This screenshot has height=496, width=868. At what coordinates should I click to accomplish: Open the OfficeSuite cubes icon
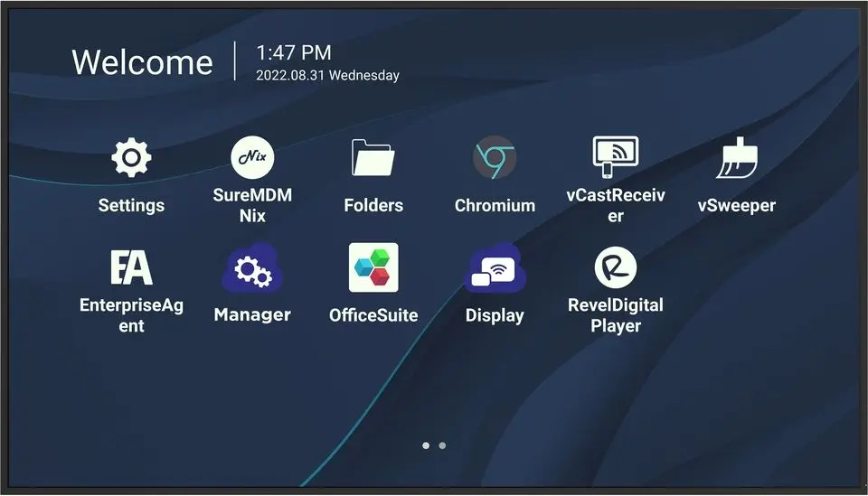pos(373,267)
